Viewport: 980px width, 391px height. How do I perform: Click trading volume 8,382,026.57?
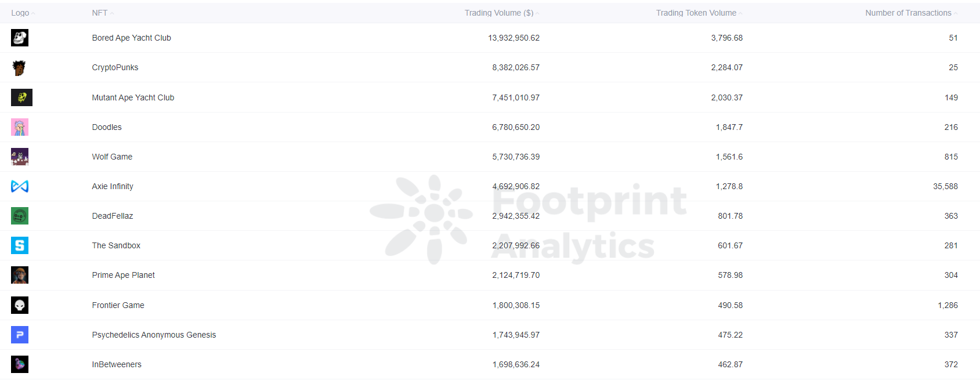516,67
